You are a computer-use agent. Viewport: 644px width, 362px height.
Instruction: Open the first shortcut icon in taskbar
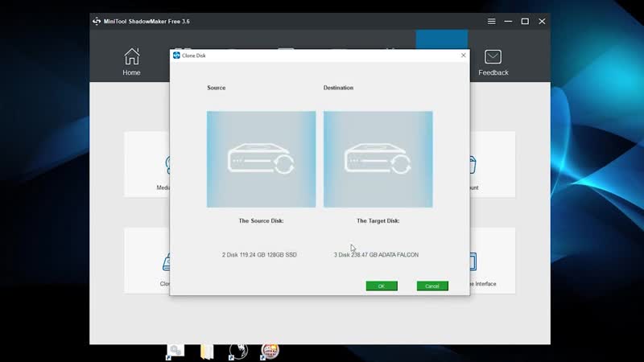click(175, 352)
